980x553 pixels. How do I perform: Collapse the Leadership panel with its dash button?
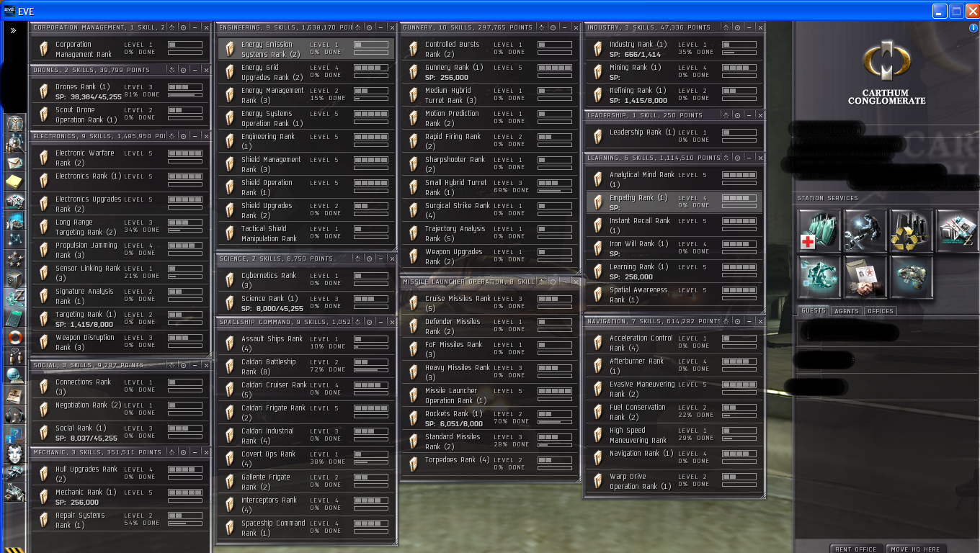click(749, 115)
